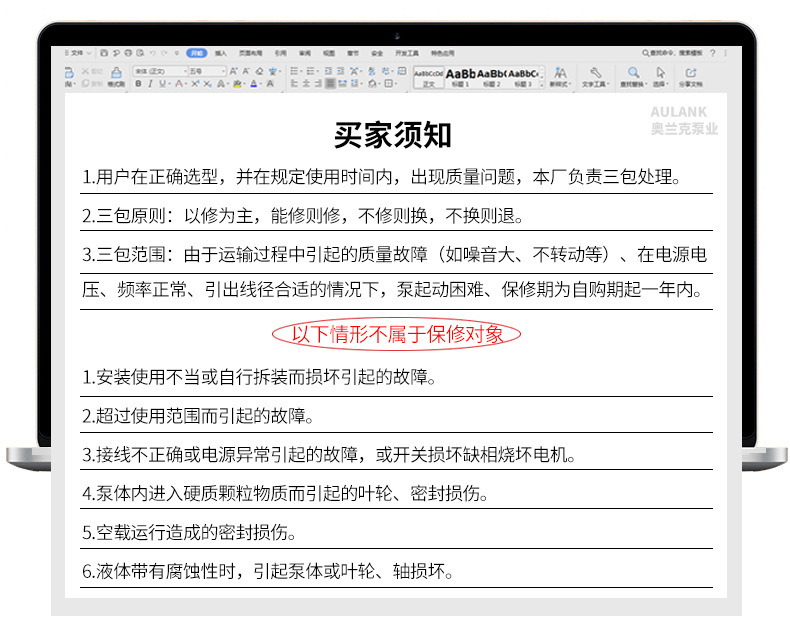Click the 查找命令 search field
Screen dimensions: 790x624
click(x=672, y=53)
